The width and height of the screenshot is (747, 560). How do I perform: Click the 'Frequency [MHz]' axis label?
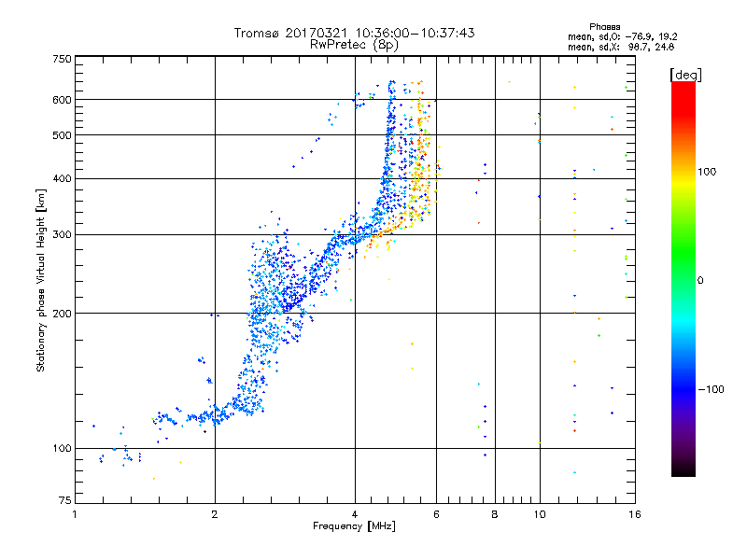354,526
